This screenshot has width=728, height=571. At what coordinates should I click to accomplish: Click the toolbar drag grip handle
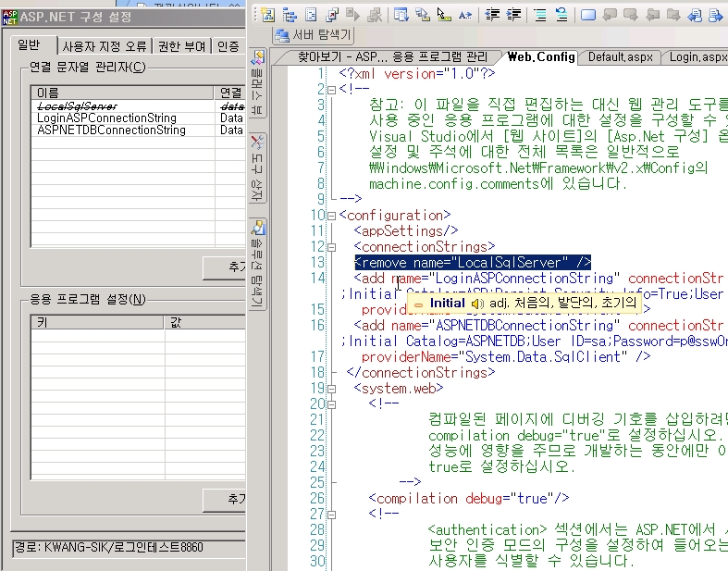[254, 15]
